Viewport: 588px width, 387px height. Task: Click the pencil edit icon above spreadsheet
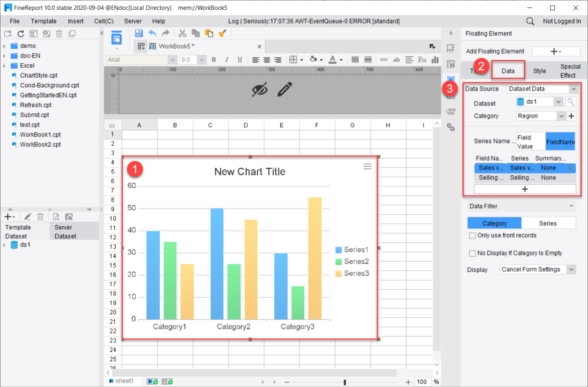(284, 89)
